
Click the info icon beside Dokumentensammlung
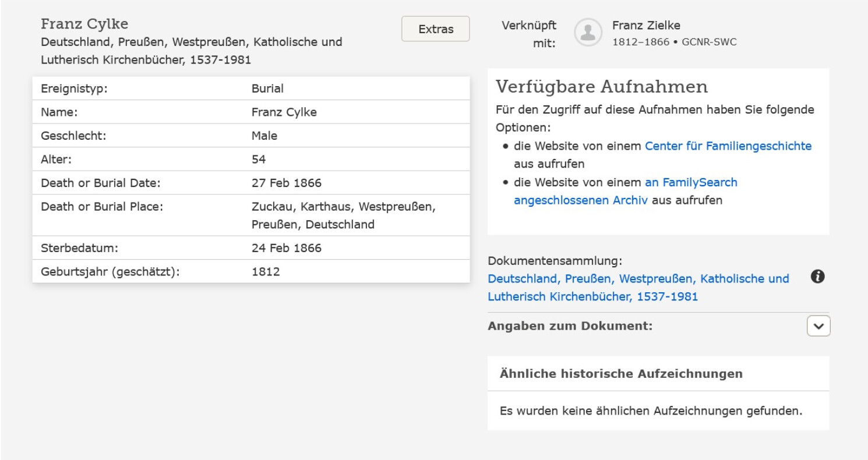[x=817, y=278]
